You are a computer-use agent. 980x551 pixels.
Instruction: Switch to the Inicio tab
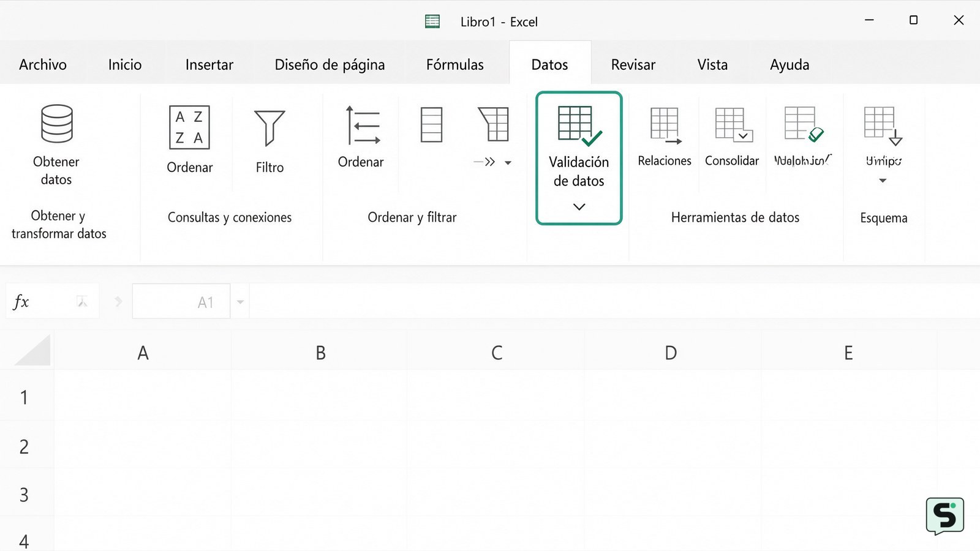tap(125, 65)
